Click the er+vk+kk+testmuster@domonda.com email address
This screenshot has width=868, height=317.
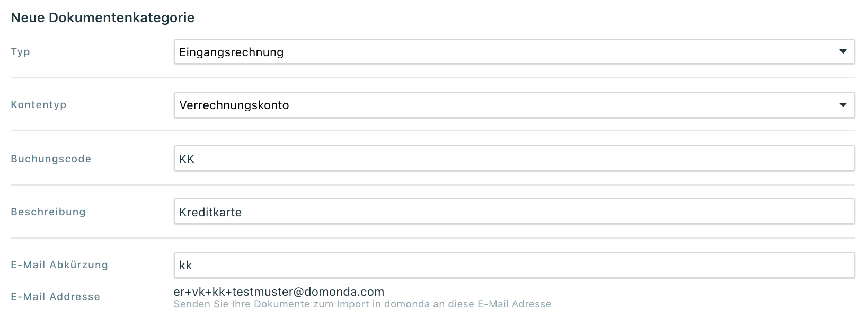(x=279, y=292)
